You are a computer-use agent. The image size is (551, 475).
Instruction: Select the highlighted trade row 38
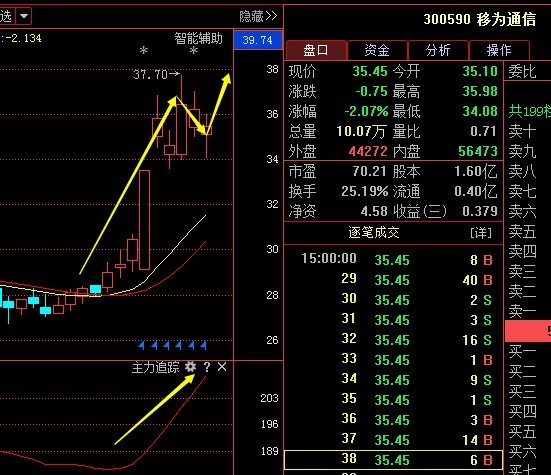coord(393,460)
